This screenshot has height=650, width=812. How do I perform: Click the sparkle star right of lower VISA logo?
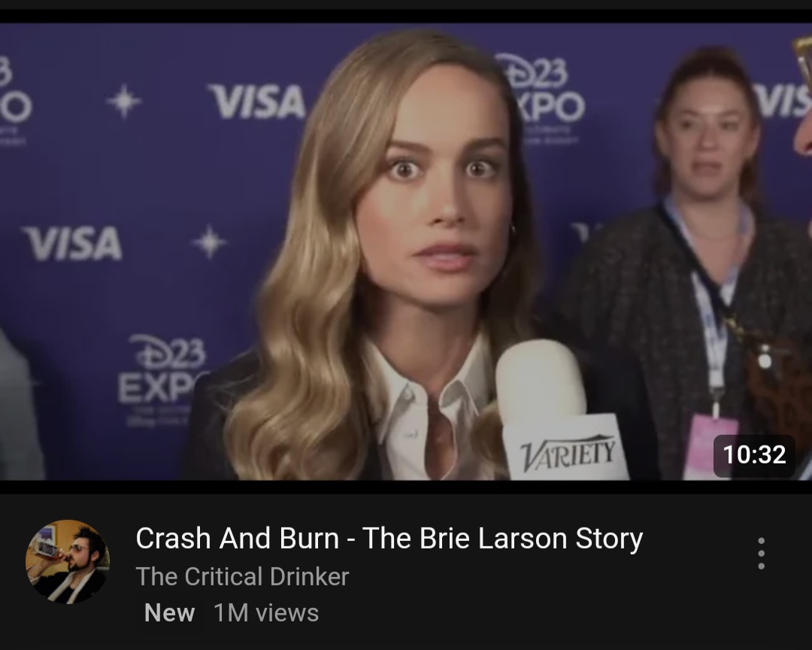(209, 242)
